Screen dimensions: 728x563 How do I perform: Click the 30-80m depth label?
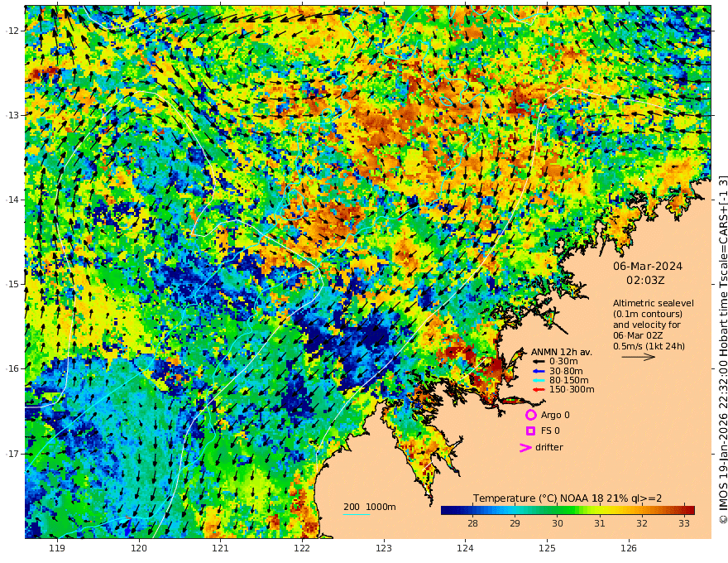566,371
